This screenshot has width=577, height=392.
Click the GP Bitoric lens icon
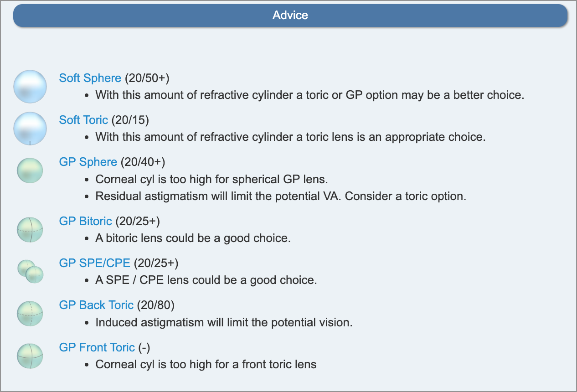pos(30,230)
